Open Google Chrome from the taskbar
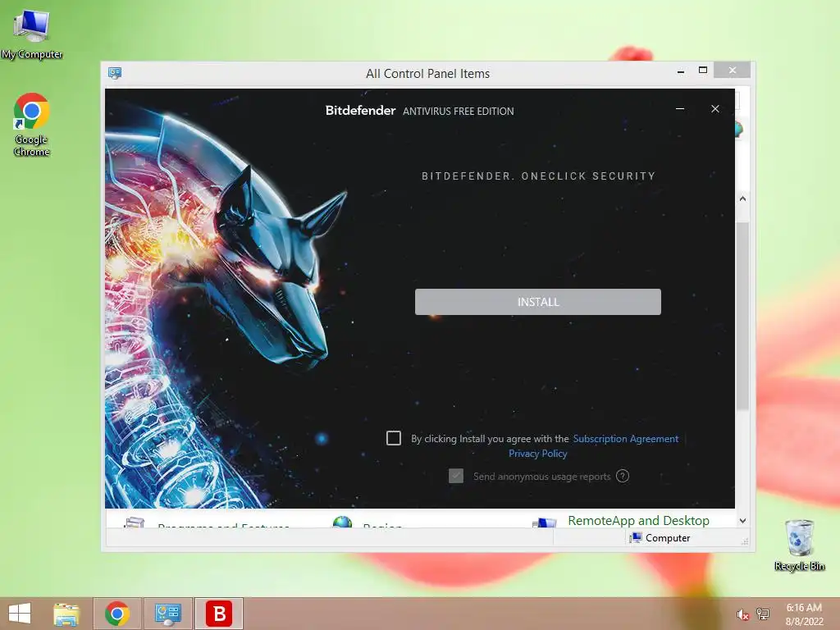This screenshot has height=630, width=840. [117, 614]
